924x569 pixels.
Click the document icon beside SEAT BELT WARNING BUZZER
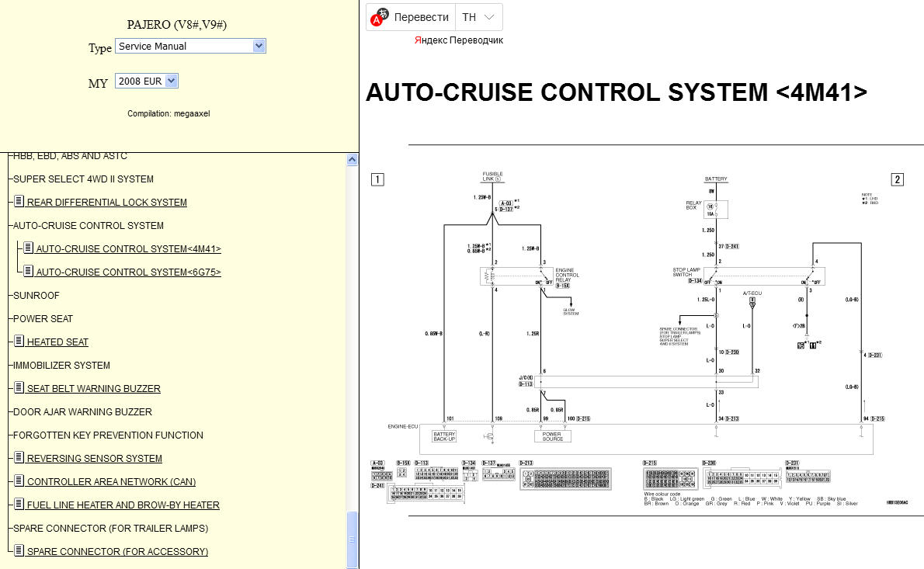pyautogui.click(x=19, y=387)
